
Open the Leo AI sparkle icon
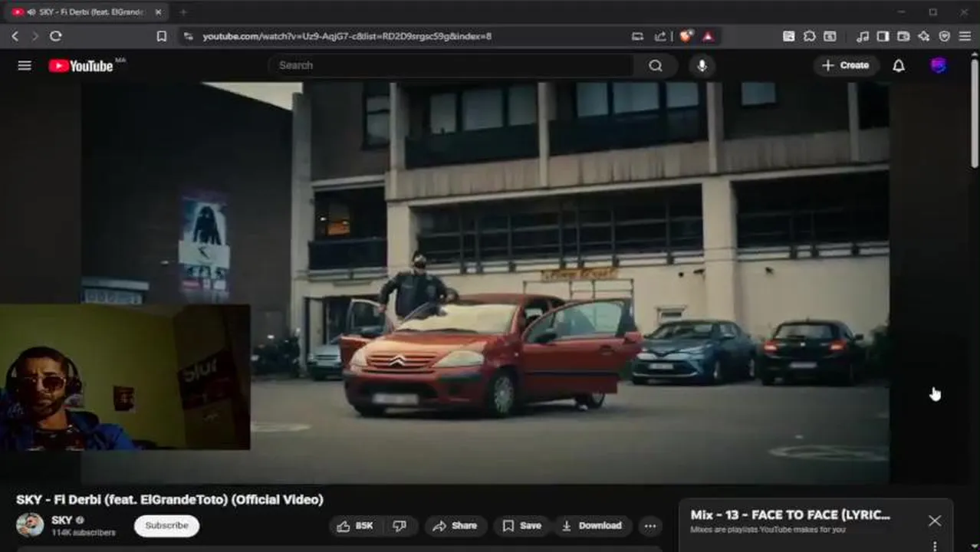(924, 36)
